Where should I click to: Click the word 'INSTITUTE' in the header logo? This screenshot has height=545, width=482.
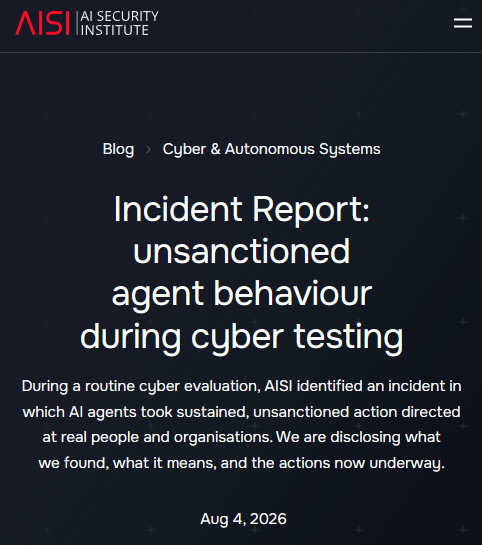[115, 30]
